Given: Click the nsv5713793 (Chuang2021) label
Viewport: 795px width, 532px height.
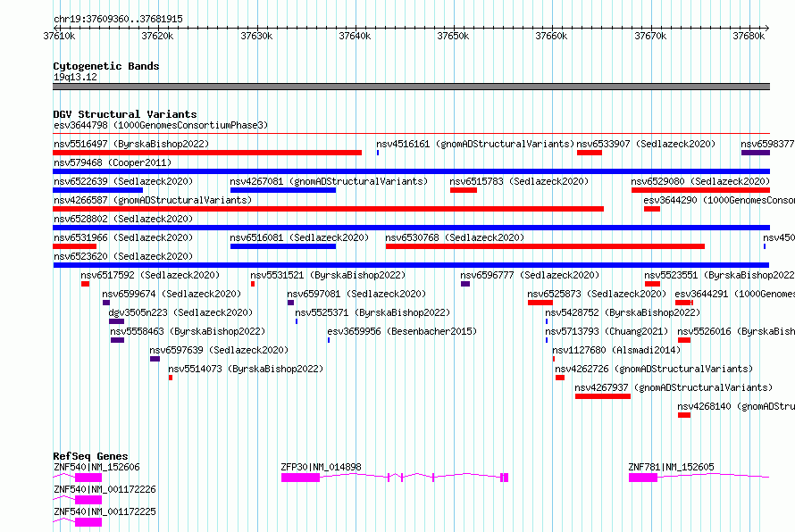Looking at the screenshot, I should click(607, 331).
